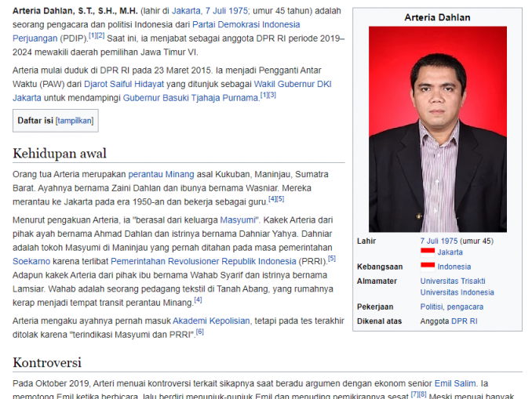Viewport: 532px width, 399px height.
Task: Click the Kebangsaan label in infobox
Action: coord(380,267)
